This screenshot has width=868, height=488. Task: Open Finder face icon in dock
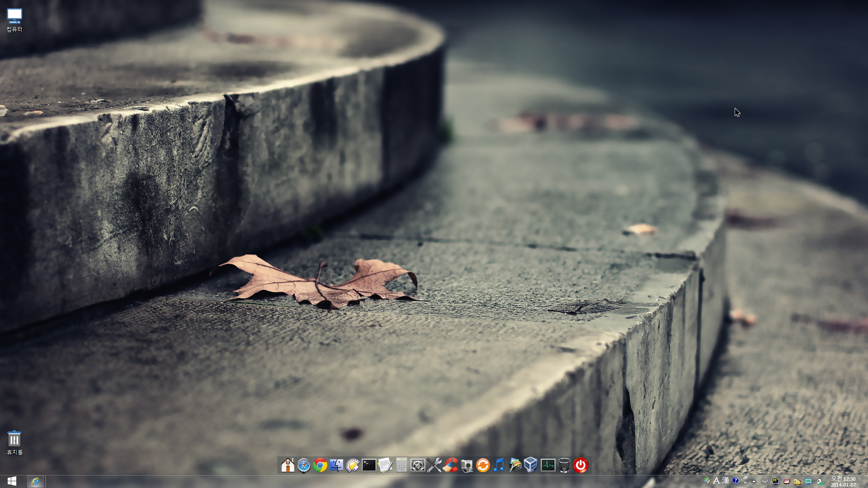(336, 465)
